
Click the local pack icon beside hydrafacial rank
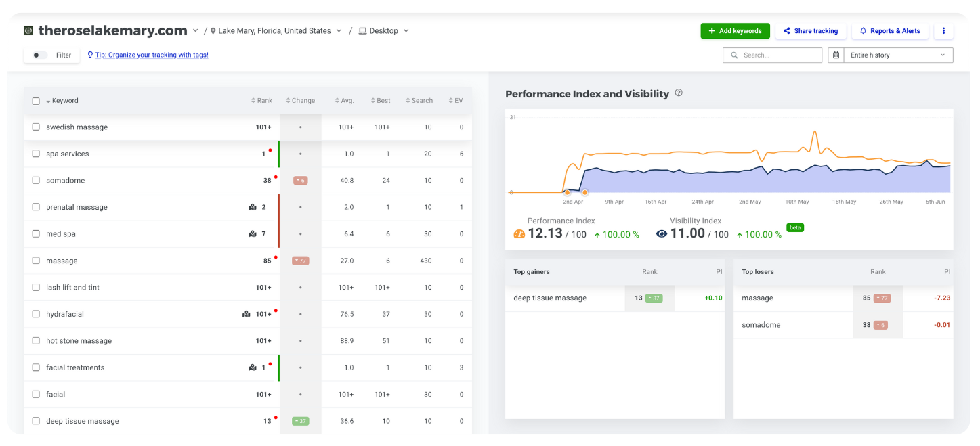pos(247,314)
